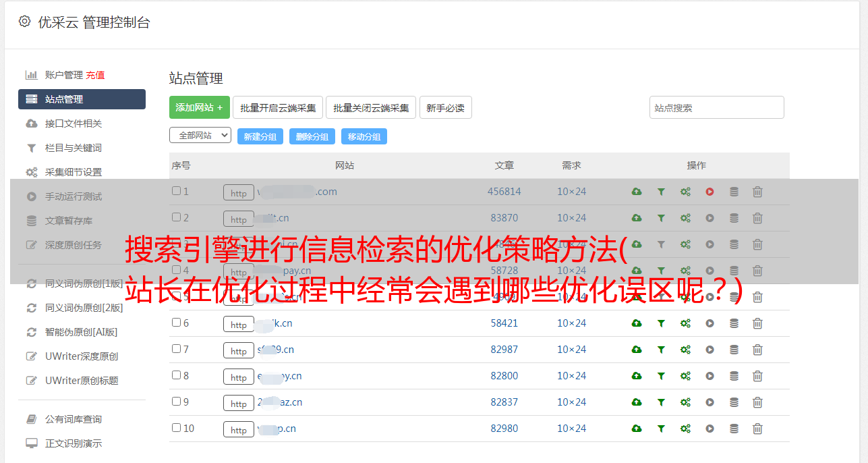Click the filter icon in row 2
The image size is (868, 463).
661,218
